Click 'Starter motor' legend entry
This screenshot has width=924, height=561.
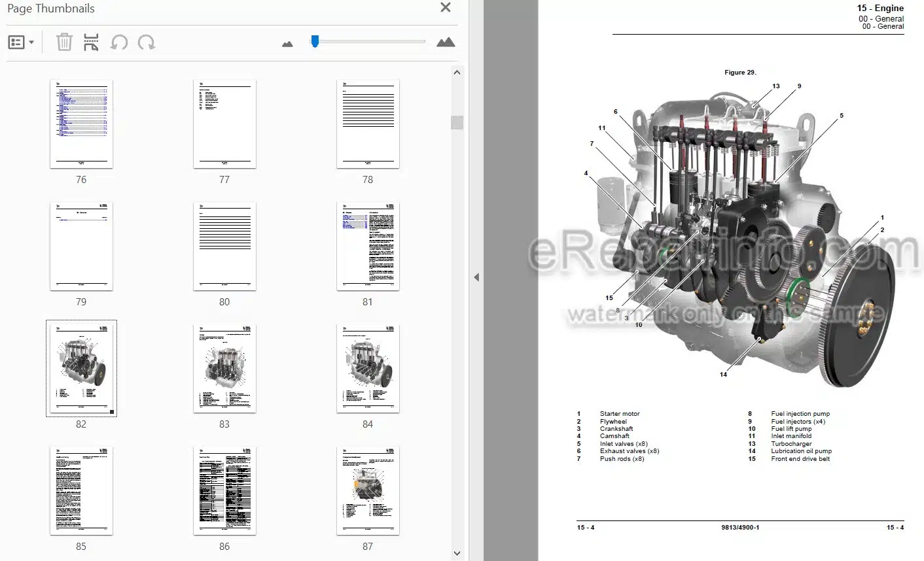(620, 414)
